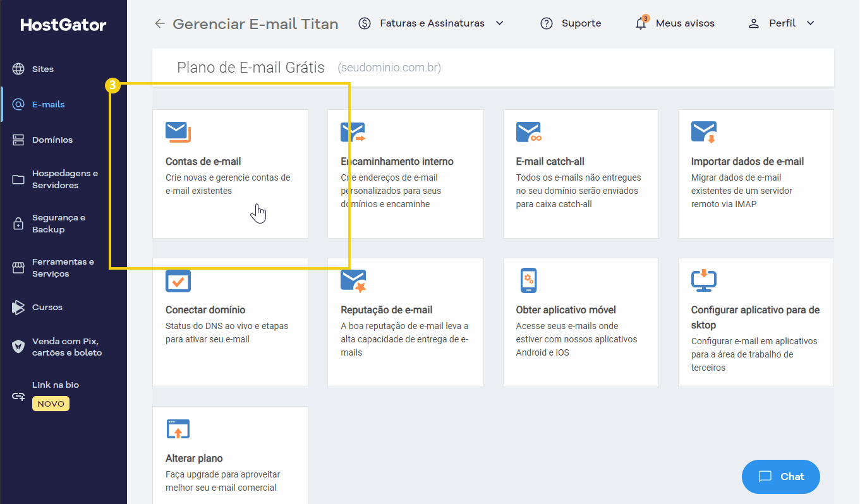Viewport: 860px width, 504px height.
Task: Click the Faturas dollar-sign icon
Action: tap(365, 23)
